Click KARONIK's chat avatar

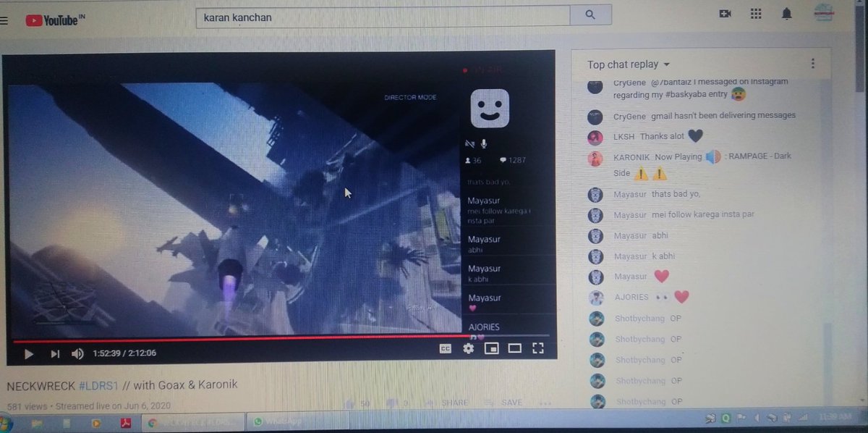(x=595, y=159)
